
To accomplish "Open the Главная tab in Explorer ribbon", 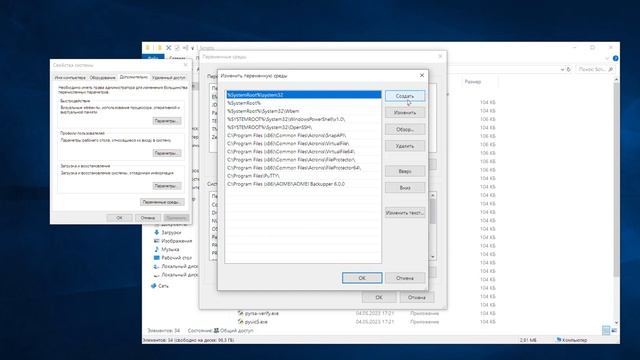I will tap(177, 58).
